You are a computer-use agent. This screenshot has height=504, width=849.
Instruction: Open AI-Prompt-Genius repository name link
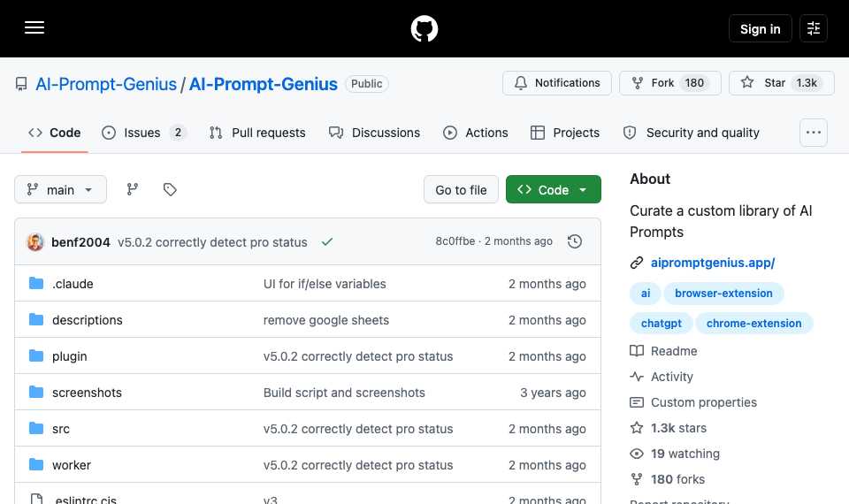coord(264,84)
